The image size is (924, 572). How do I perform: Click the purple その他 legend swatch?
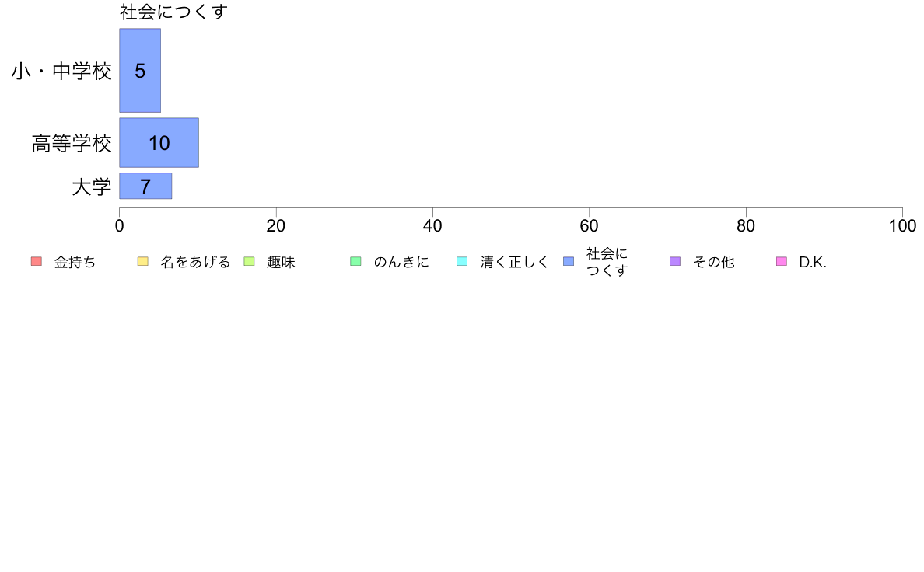click(x=675, y=262)
